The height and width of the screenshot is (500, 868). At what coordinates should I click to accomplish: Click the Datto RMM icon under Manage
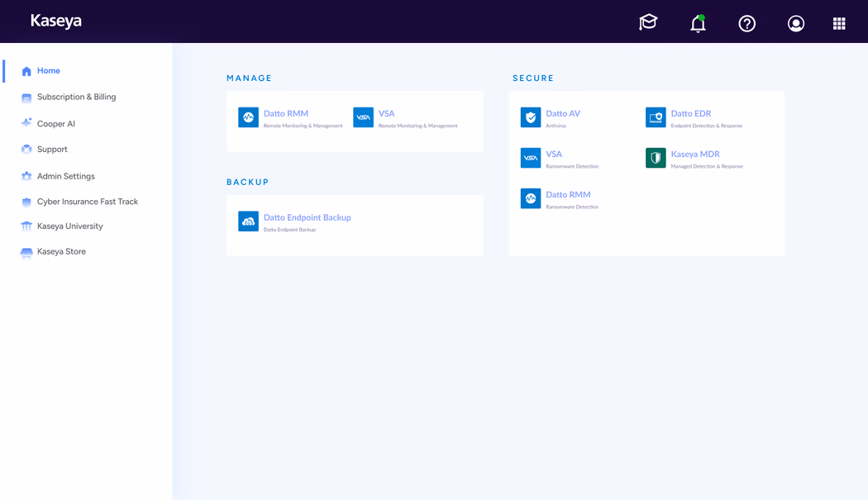249,117
